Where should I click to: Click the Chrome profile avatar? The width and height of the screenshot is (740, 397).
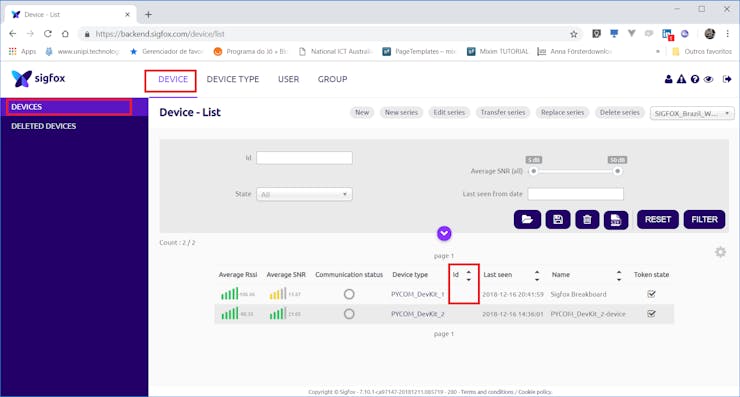click(x=710, y=34)
